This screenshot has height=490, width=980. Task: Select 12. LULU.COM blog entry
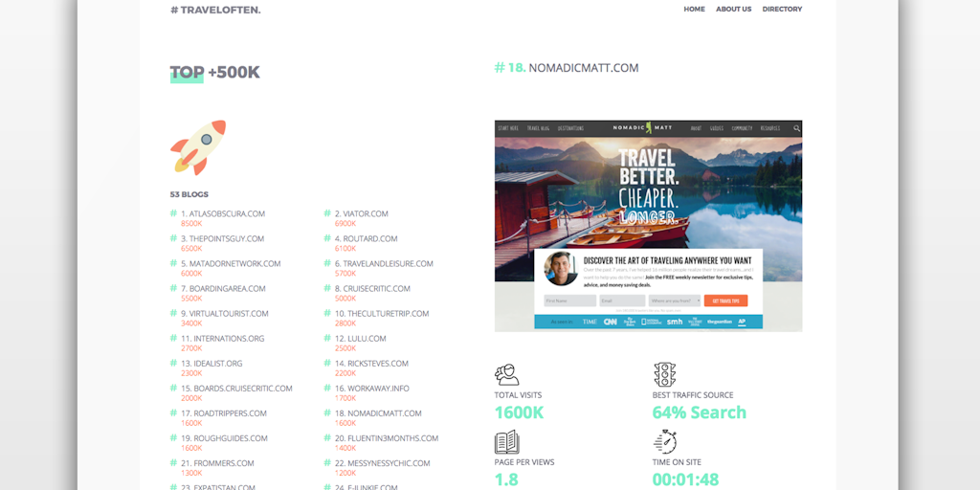[x=360, y=339]
